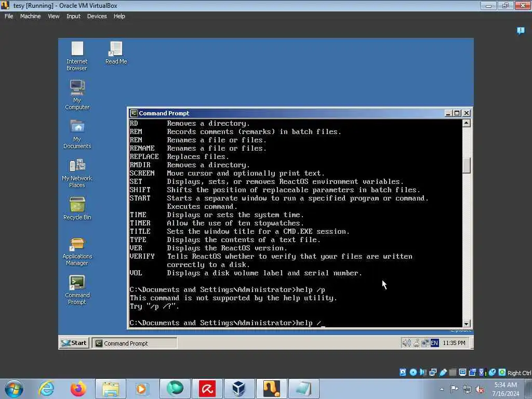
Task: Click VirtualBox USB devices status icon
Action: click(443, 372)
